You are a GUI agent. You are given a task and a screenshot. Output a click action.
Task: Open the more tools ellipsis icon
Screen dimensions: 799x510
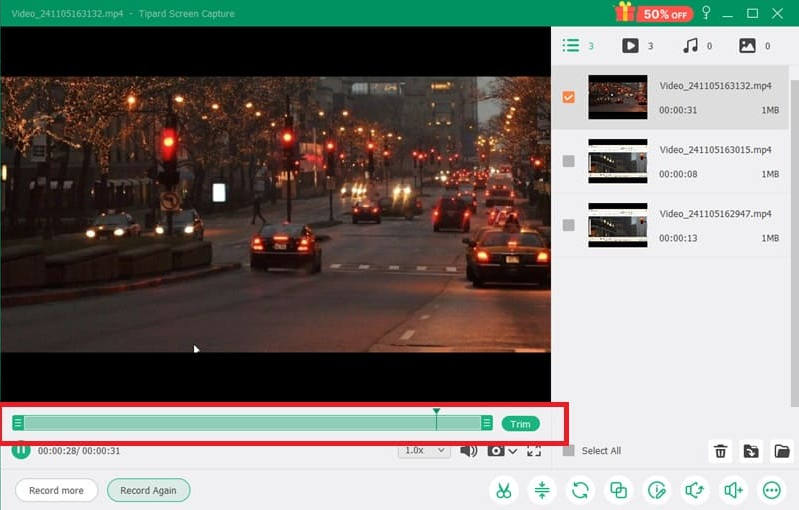(771, 490)
